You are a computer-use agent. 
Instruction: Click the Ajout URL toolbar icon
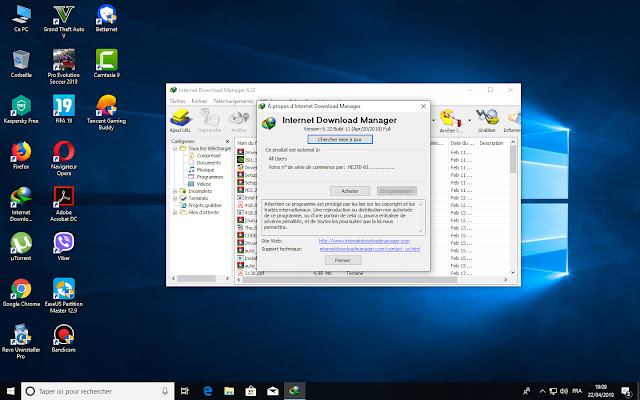pyautogui.click(x=180, y=120)
